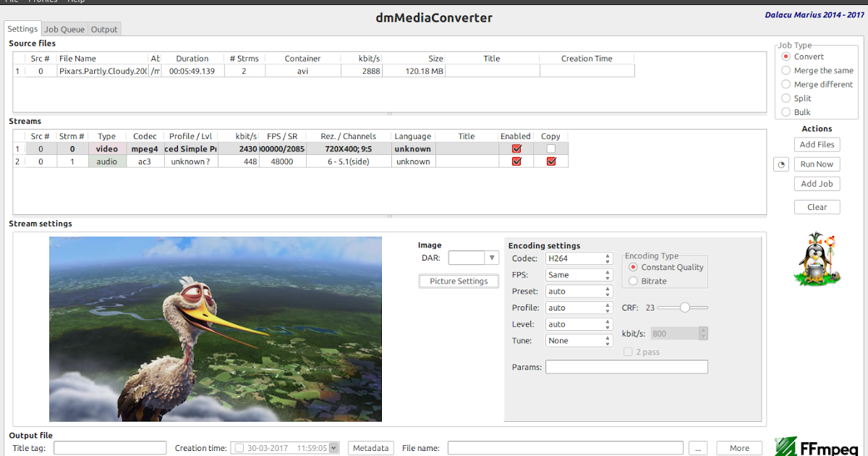This screenshot has width=868, height=456.
Task: Click the Title tag input field
Action: click(110, 448)
